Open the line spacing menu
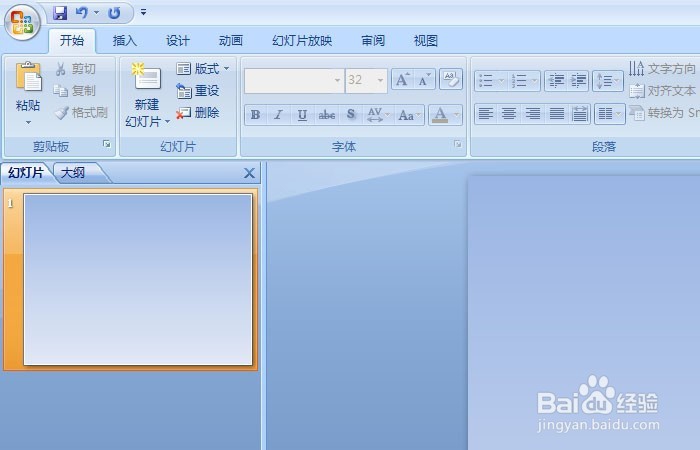 tap(608, 81)
